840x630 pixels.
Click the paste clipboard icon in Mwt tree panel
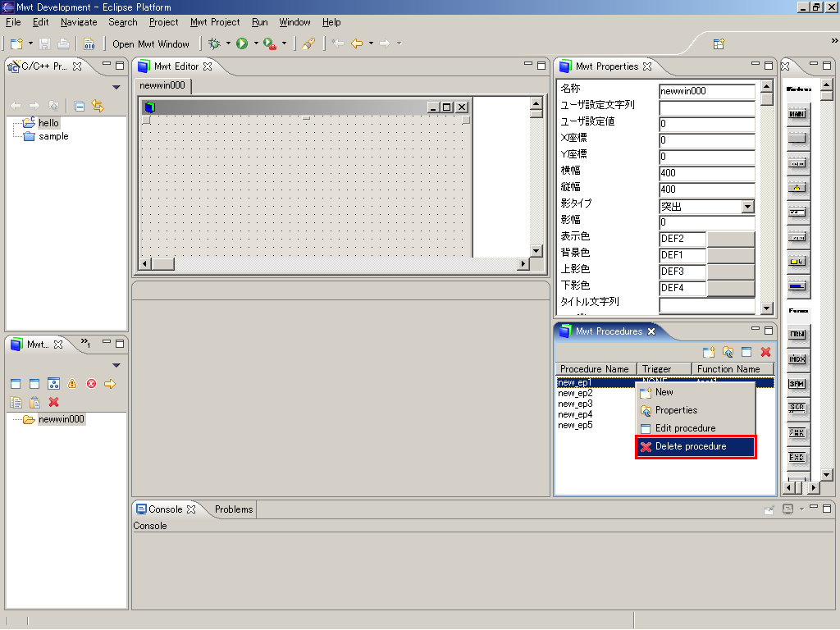(x=34, y=402)
